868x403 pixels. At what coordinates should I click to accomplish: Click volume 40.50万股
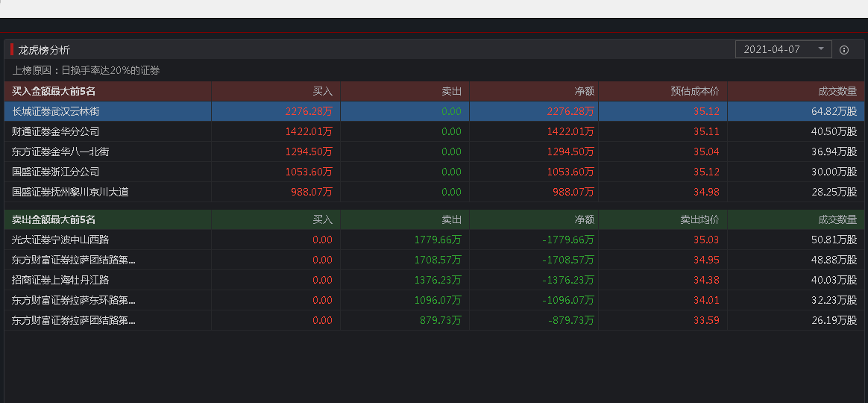coord(834,131)
